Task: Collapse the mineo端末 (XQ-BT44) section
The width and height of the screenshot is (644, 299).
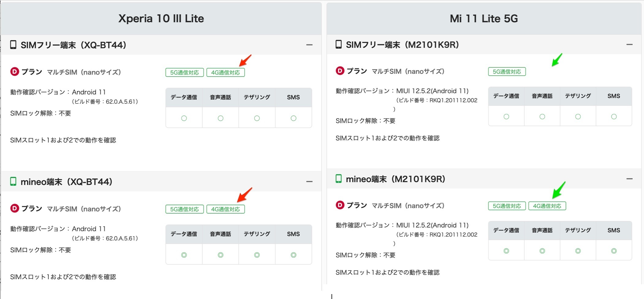Action: pos(309,182)
